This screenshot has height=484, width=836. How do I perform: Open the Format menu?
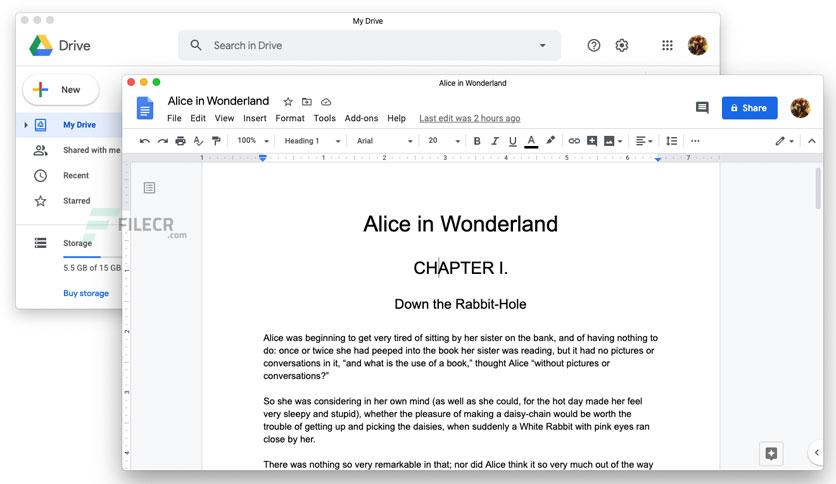pyautogui.click(x=290, y=118)
